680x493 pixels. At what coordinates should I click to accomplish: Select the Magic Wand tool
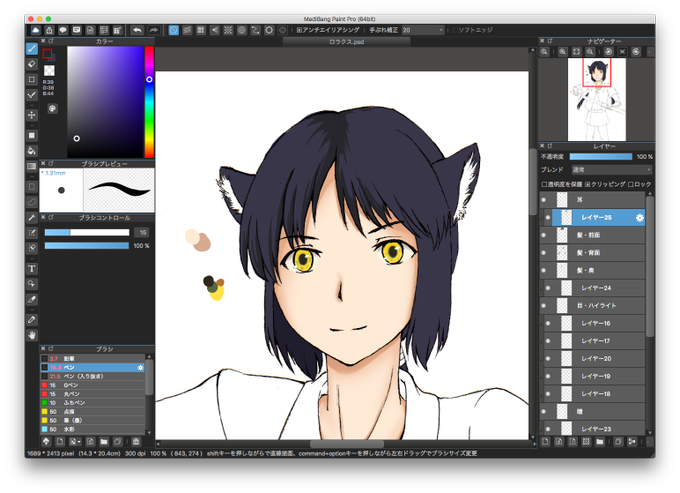click(x=32, y=218)
